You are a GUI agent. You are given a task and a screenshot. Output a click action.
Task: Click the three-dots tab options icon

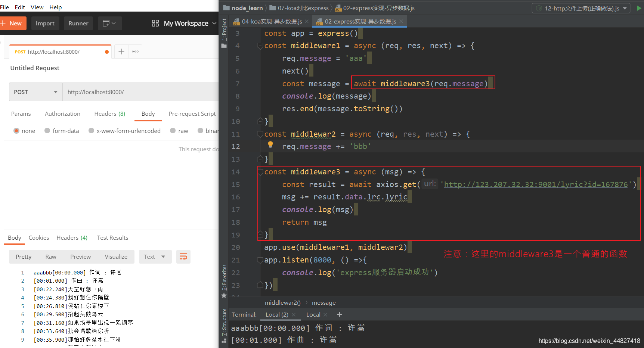(135, 52)
